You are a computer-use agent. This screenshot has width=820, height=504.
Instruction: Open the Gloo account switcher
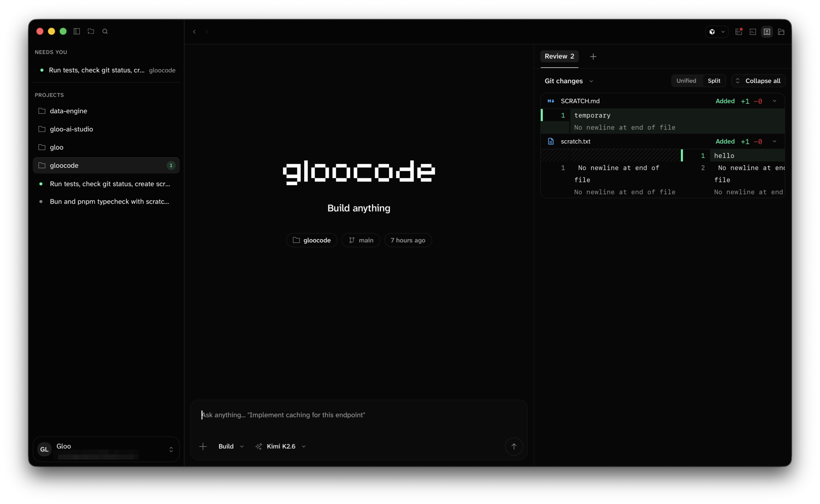[106, 450]
